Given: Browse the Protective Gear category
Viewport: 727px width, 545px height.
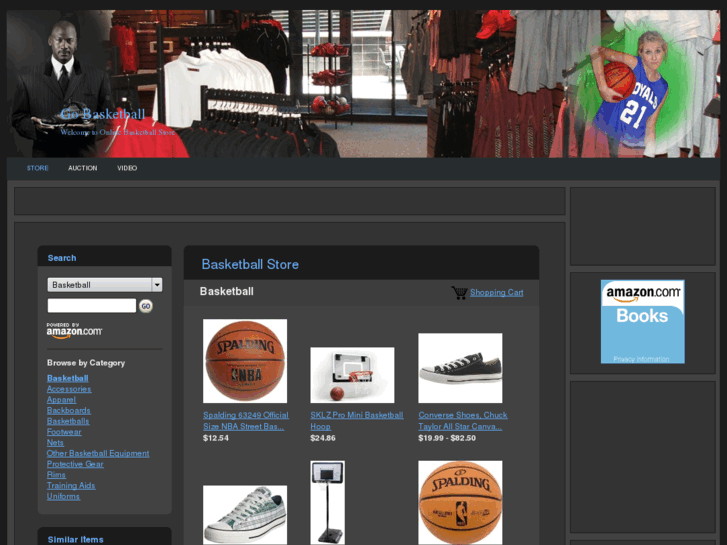Looking at the screenshot, I should [x=75, y=463].
